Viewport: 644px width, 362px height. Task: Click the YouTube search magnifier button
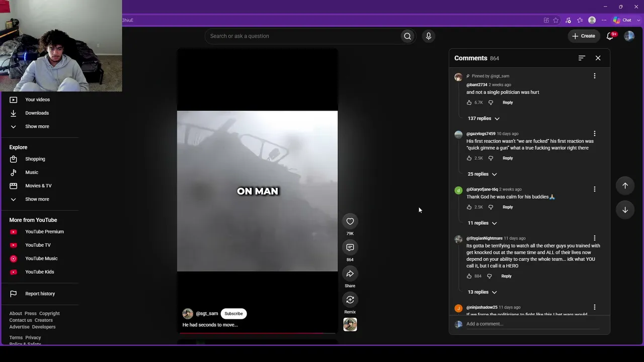[408, 36]
